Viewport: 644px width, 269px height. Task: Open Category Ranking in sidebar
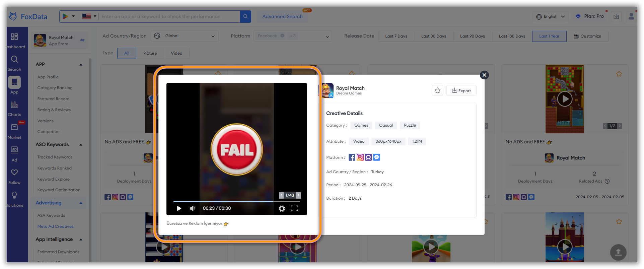pos(55,88)
